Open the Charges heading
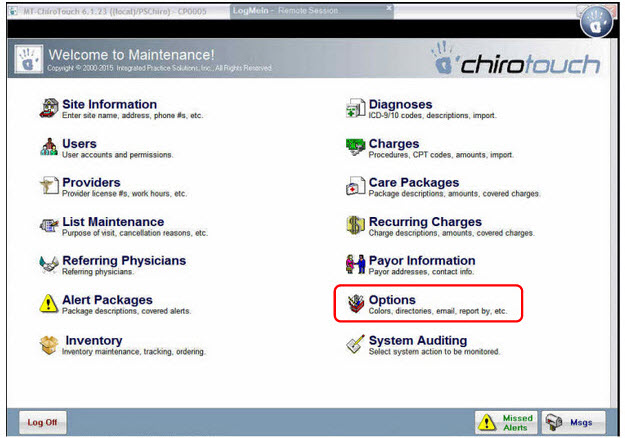This screenshot has width=625, height=438. coord(394,143)
